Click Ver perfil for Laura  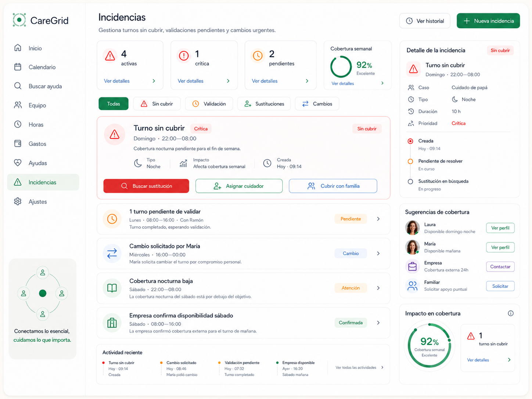point(500,228)
